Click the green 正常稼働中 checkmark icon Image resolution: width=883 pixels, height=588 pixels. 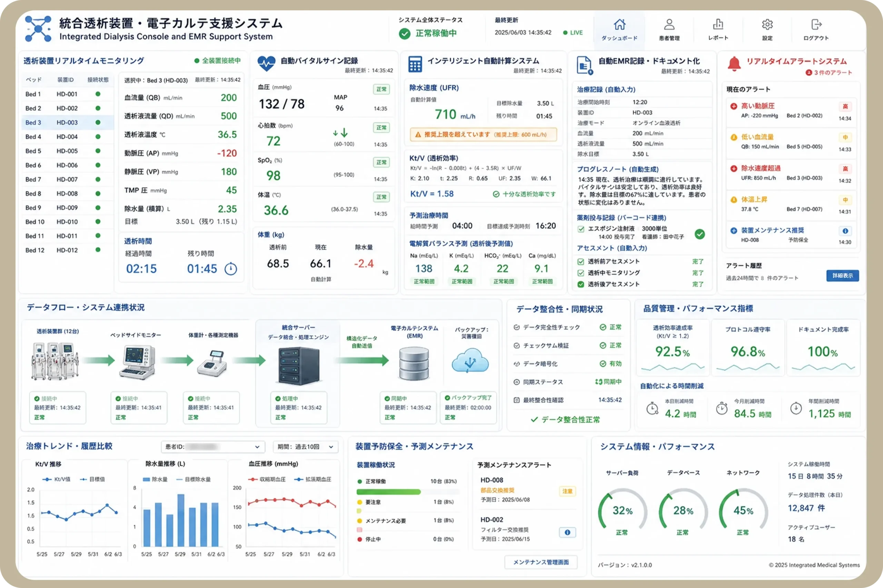click(x=404, y=34)
